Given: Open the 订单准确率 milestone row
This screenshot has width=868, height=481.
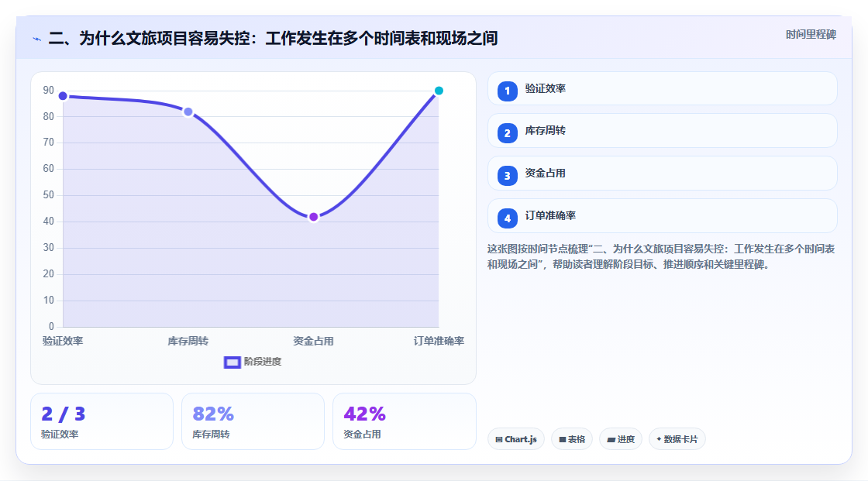Looking at the screenshot, I should (x=662, y=216).
